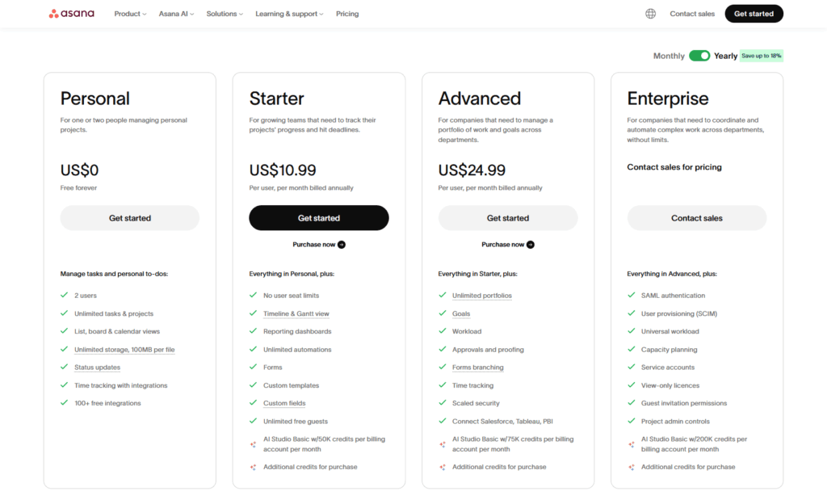
Task: Click the Personal plan heading
Action: coord(95,99)
